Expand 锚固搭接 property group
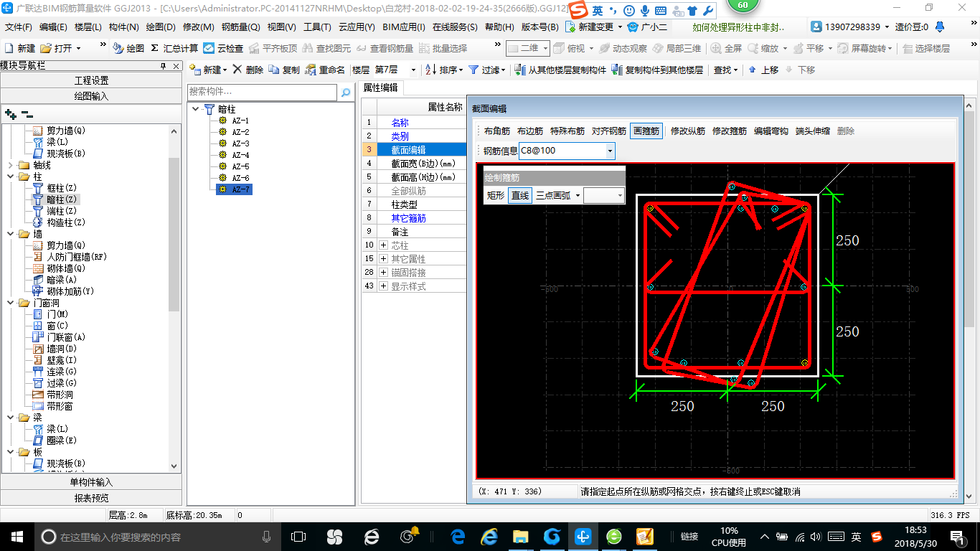980x551 pixels. (x=384, y=273)
